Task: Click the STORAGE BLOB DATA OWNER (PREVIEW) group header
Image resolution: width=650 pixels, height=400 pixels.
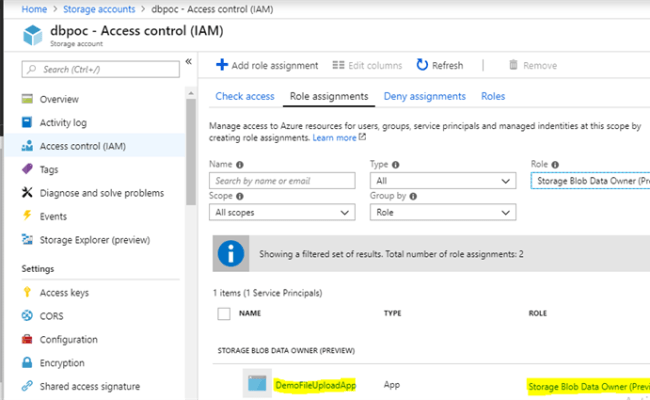Action: [286, 351]
